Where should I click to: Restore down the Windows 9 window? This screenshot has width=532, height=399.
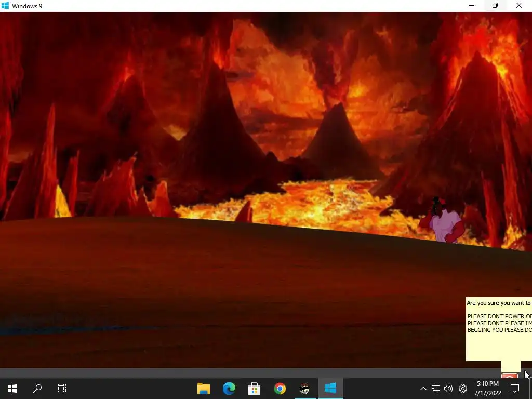pos(495,5)
